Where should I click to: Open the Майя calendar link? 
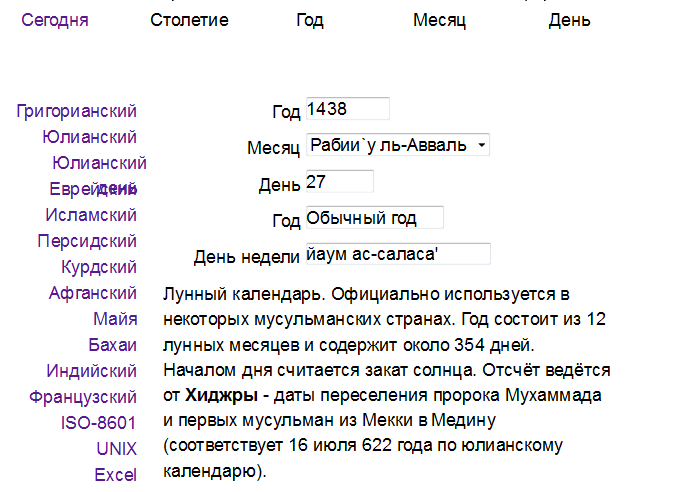tap(115, 319)
